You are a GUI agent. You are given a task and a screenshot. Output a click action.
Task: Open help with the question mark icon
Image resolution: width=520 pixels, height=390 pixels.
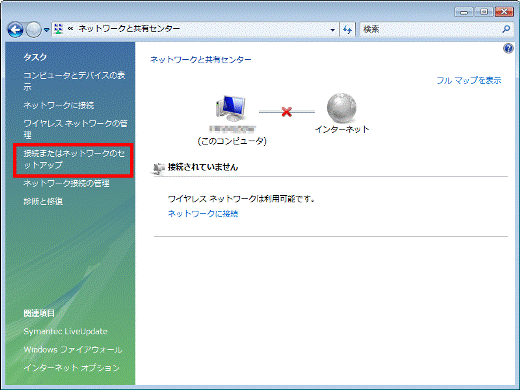[508, 49]
